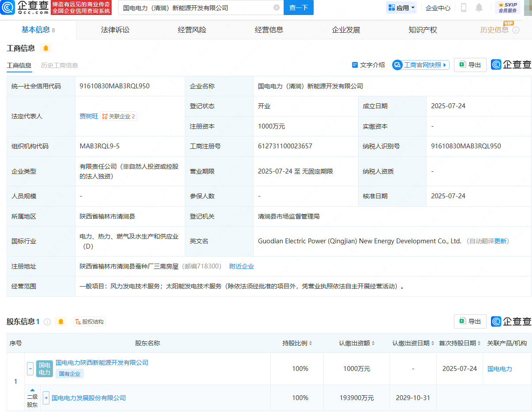Click 清涧县市场监督管理局 registration authority
Image resolution: width=532 pixels, height=412 pixels.
(x=289, y=216)
